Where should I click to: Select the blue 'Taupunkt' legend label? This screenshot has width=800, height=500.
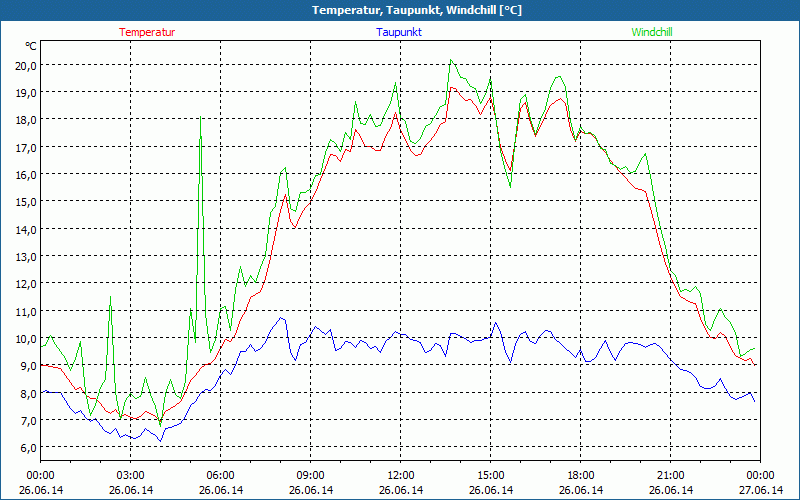pyautogui.click(x=399, y=32)
